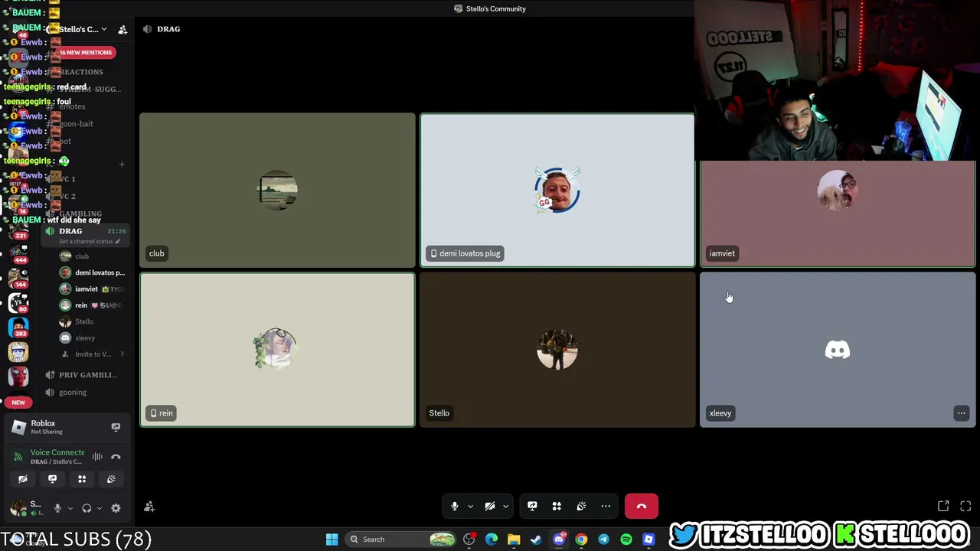
Task: Turn on camera from sidebar voice panel
Action: click(x=23, y=479)
